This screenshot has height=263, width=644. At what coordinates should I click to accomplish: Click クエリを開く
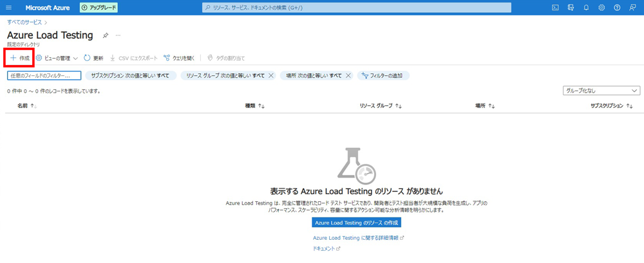(179, 59)
